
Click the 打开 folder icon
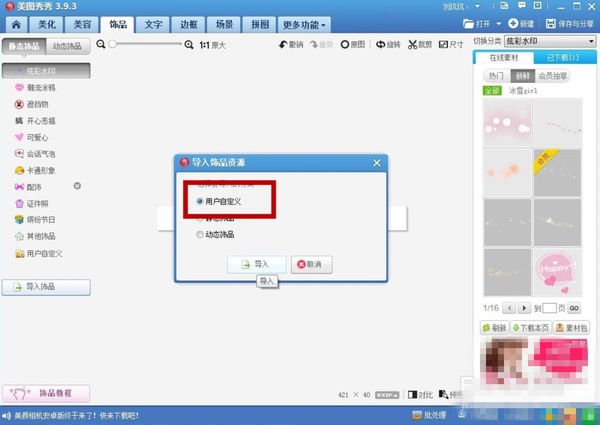(468, 24)
